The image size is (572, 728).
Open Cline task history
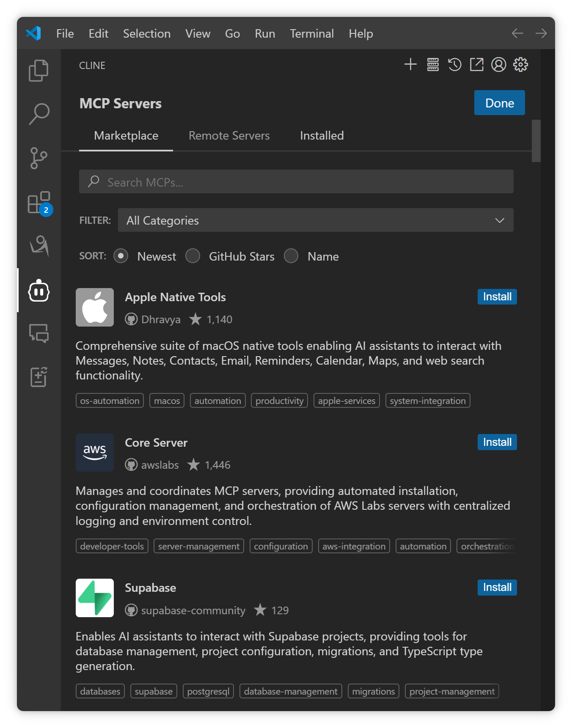click(x=455, y=65)
